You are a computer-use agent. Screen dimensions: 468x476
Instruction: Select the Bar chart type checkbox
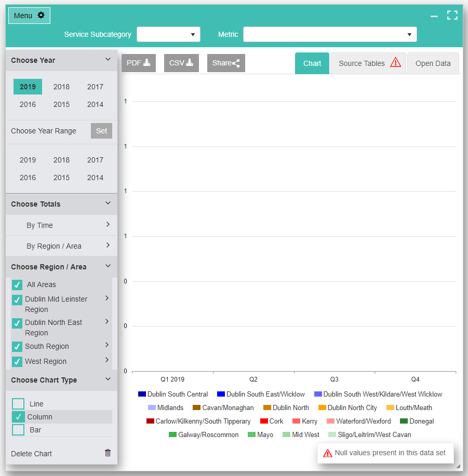click(18, 430)
